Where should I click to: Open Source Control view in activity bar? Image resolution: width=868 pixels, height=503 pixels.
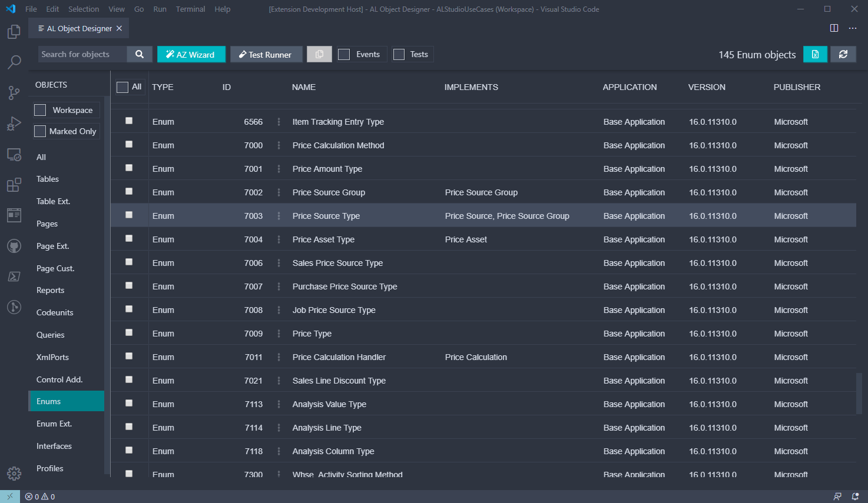tap(14, 92)
